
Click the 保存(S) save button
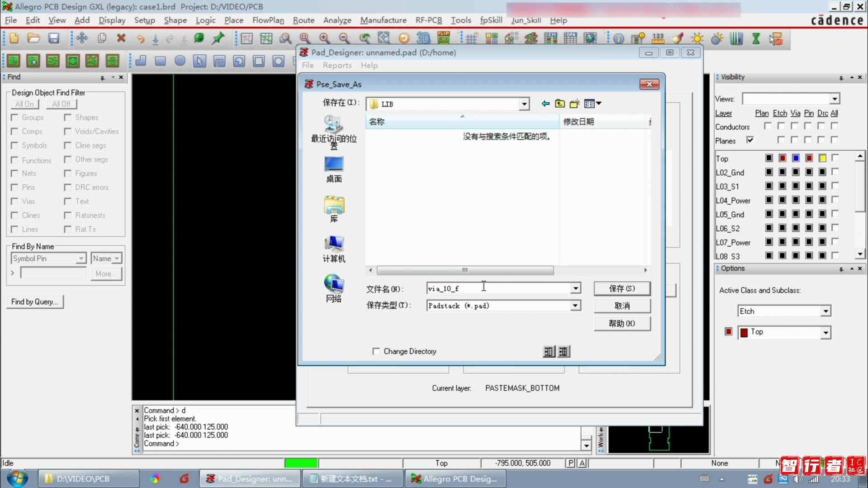(622, 289)
